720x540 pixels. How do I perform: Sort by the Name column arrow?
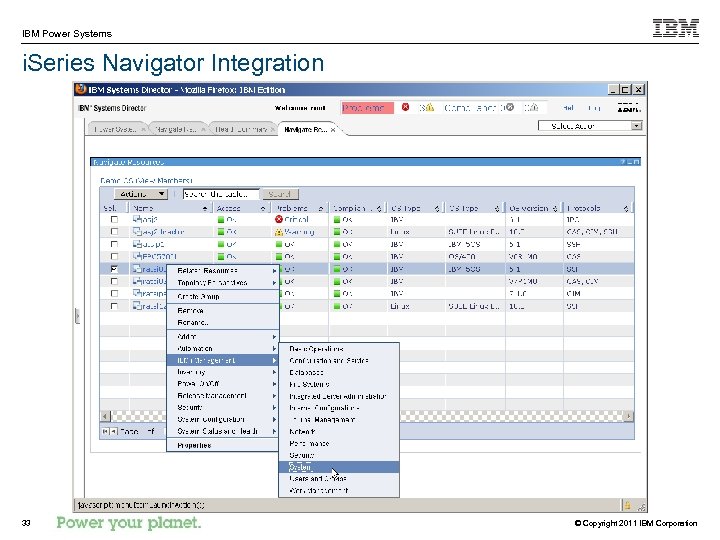coord(205,208)
